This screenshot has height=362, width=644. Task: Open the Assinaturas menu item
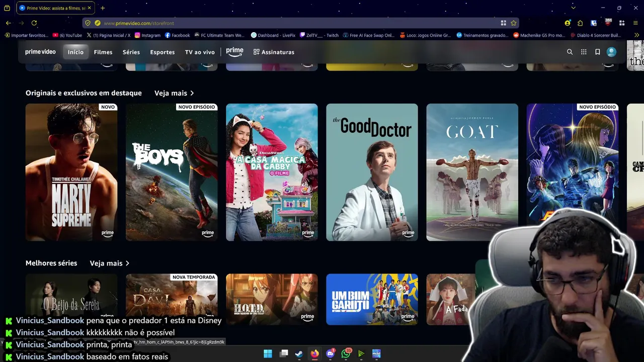274,52
